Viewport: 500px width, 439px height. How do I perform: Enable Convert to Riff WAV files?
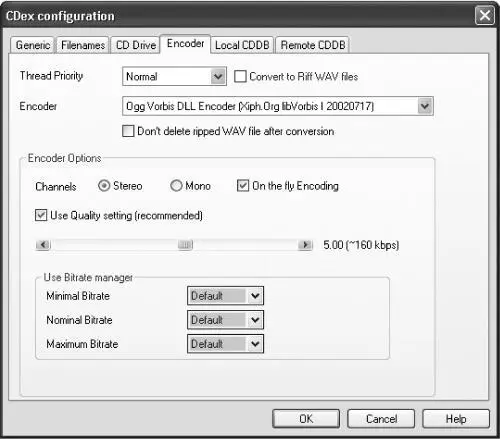(x=240, y=76)
